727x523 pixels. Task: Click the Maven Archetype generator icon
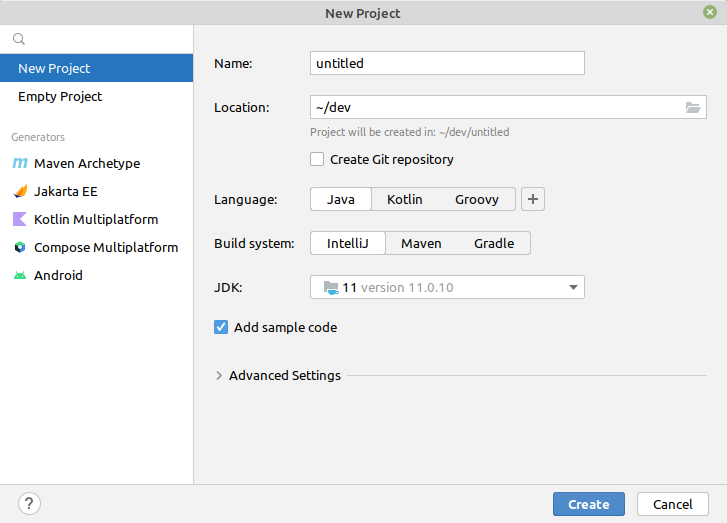(20, 163)
